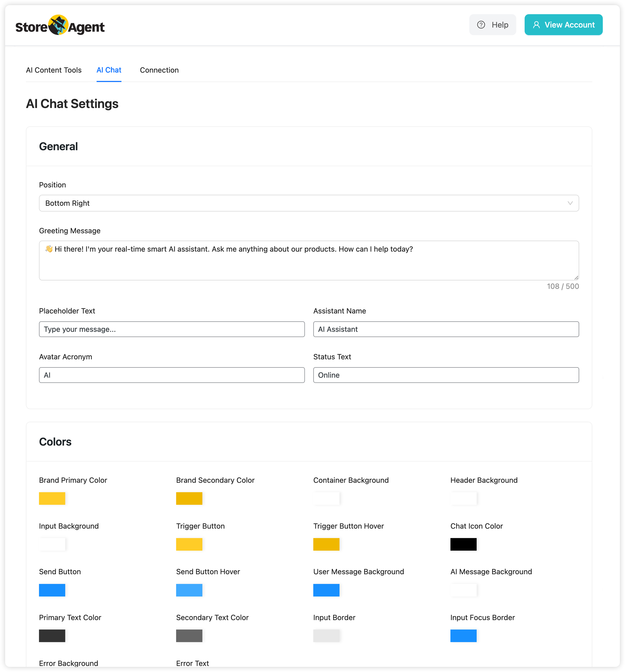Image resolution: width=625 pixels, height=672 pixels.
Task: Open View Account
Action: (563, 25)
